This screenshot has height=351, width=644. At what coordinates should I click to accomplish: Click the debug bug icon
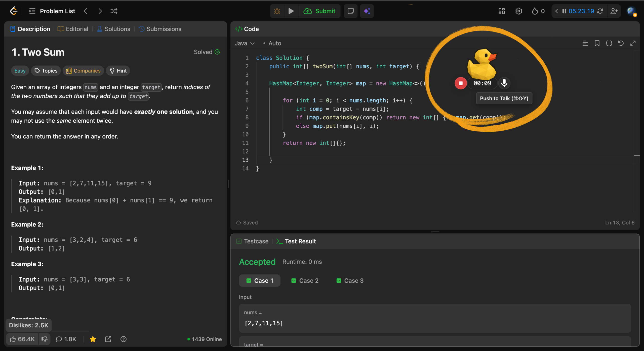click(277, 11)
